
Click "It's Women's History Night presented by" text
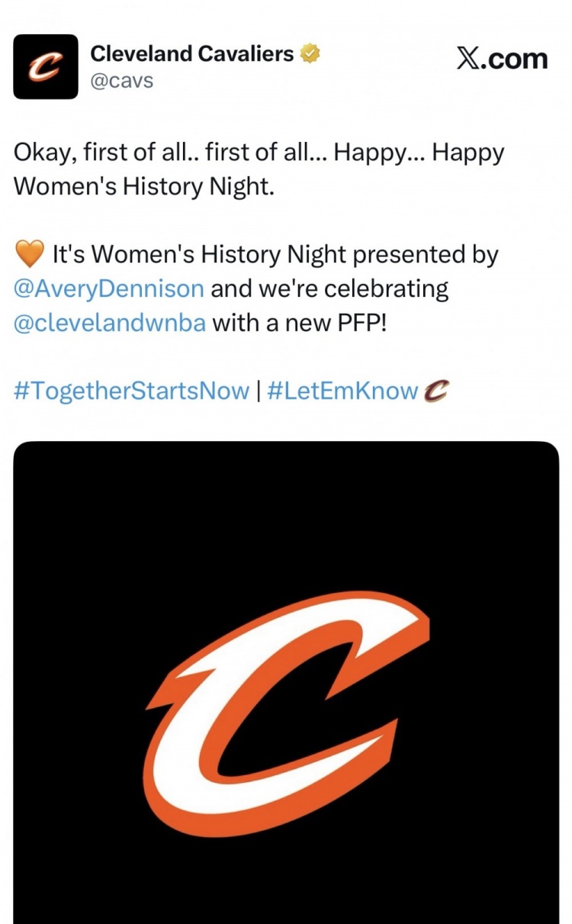point(275,255)
